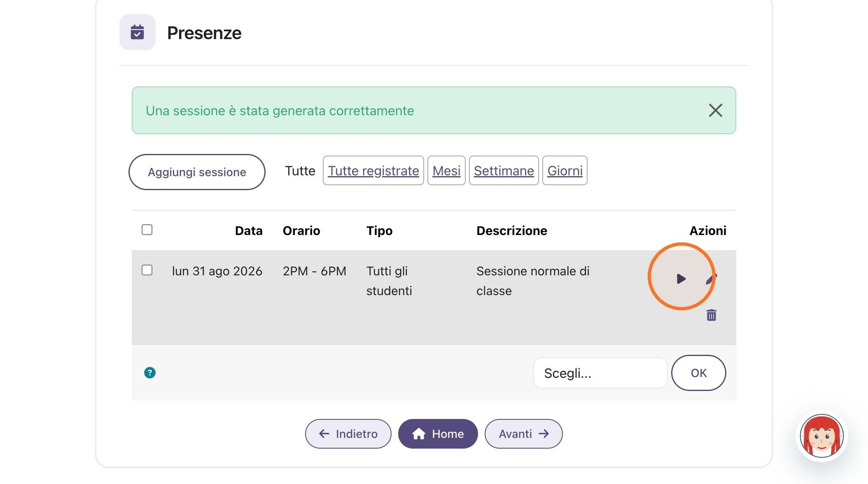Go forward with Avanti button
Image resolution: width=868 pixels, height=484 pixels.
[524, 434]
